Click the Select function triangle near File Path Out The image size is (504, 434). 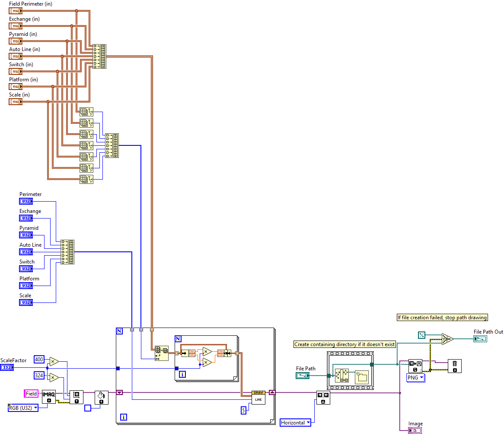447,338
